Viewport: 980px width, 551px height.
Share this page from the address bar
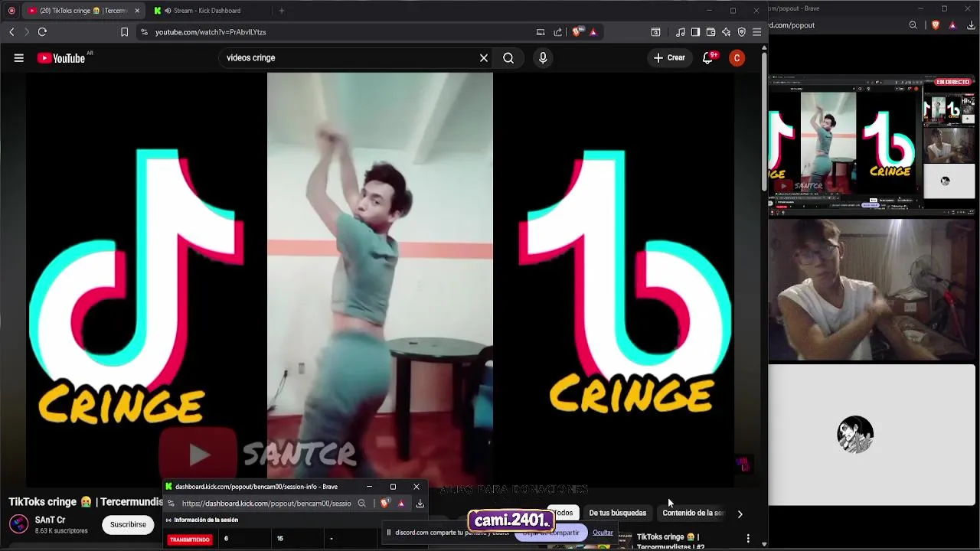pyautogui.click(x=558, y=32)
